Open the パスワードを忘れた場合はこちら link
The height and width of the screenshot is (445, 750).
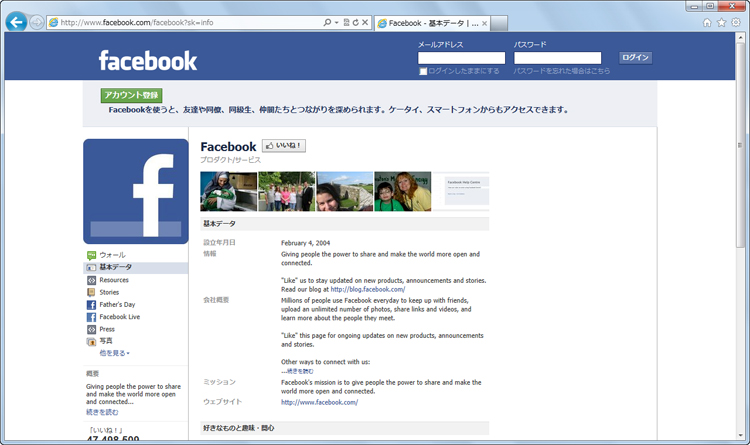click(x=562, y=71)
